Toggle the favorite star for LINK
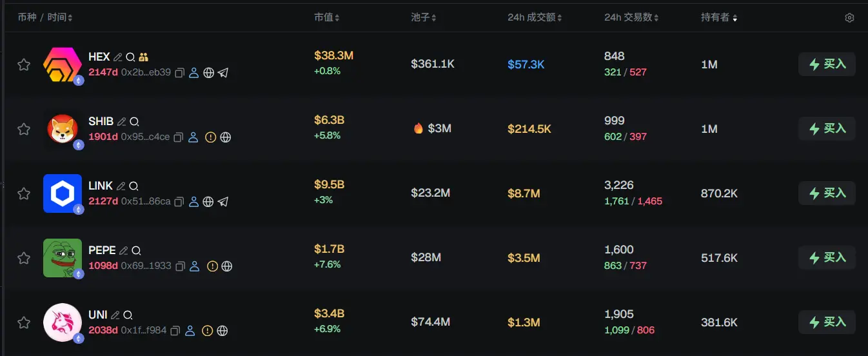 [x=24, y=193]
